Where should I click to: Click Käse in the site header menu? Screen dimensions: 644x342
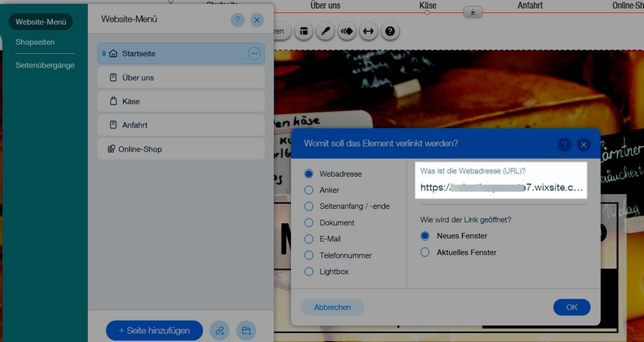pyautogui.click(x=427, y=6)
